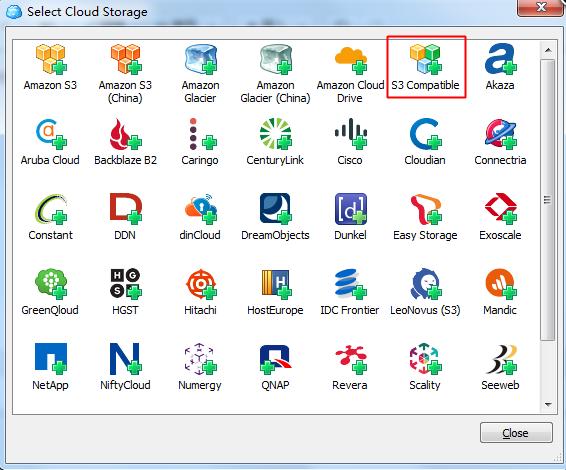The height and width of the screenshot is (470, 566).
Task: Select the Aruba Cloud icon
Action: 51,134
